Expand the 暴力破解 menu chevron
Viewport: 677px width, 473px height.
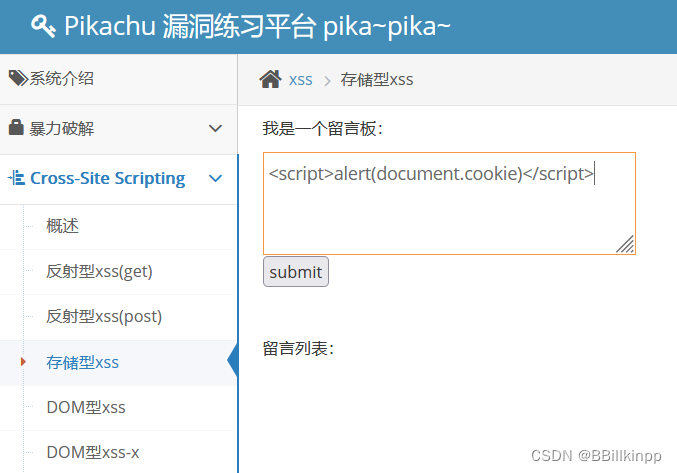(x=215, y=129)
